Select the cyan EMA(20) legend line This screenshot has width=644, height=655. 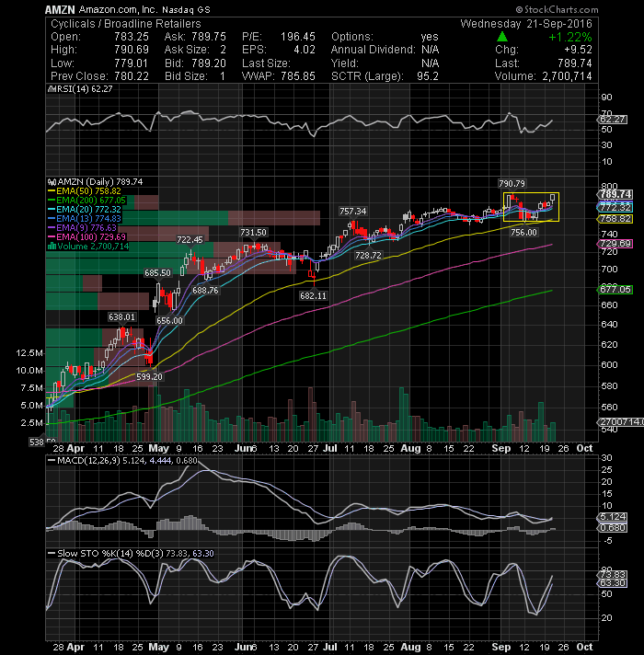[x=52, y=210]
